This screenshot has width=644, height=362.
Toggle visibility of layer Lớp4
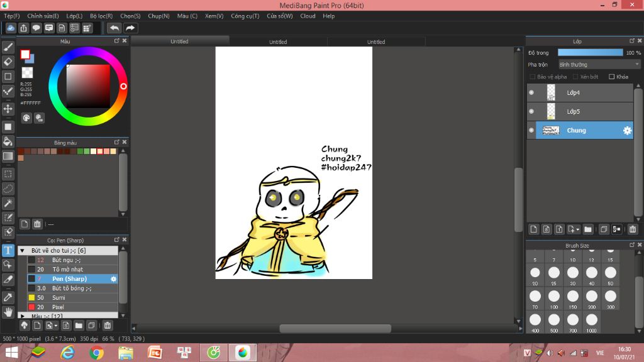click(531, 93)
